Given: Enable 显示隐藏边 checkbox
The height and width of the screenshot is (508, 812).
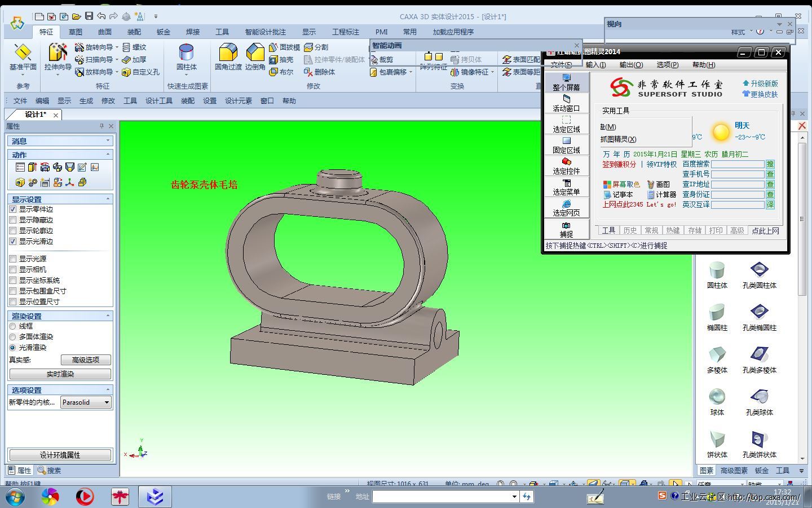Looking at the screenshot, I should coord(12,220).
